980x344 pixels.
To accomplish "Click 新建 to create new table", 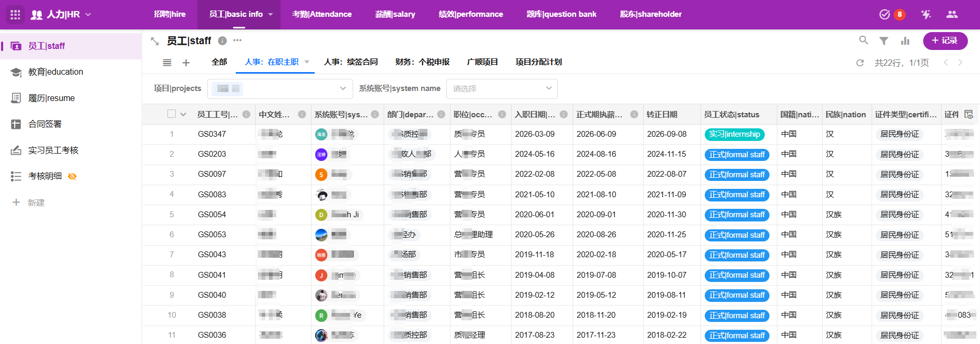I will pos(29,203).
